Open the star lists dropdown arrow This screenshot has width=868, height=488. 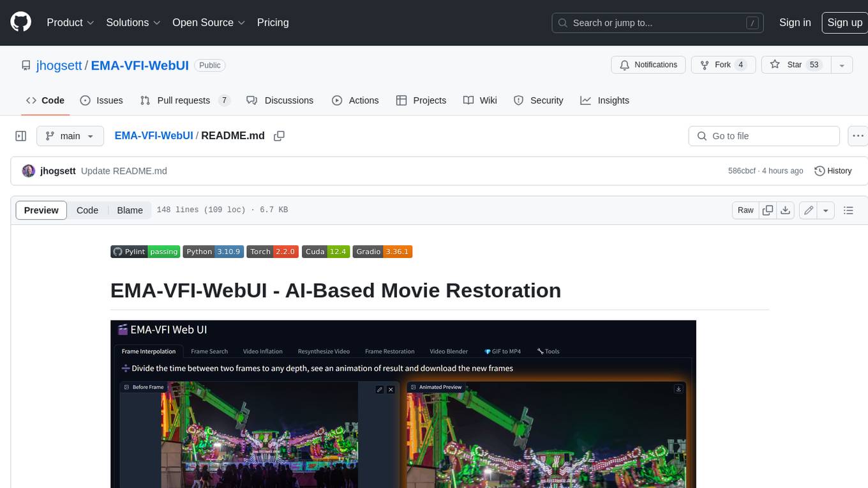tap(842, 65)
